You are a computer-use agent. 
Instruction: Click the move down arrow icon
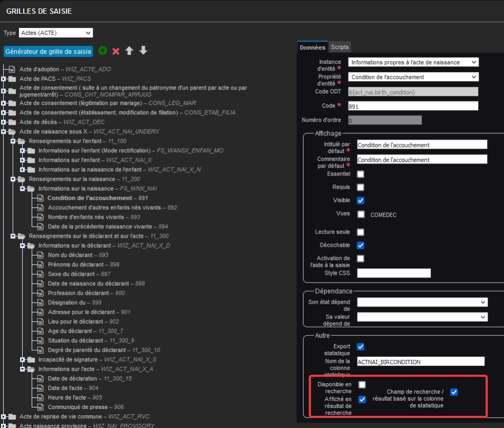tap(143, 51)
